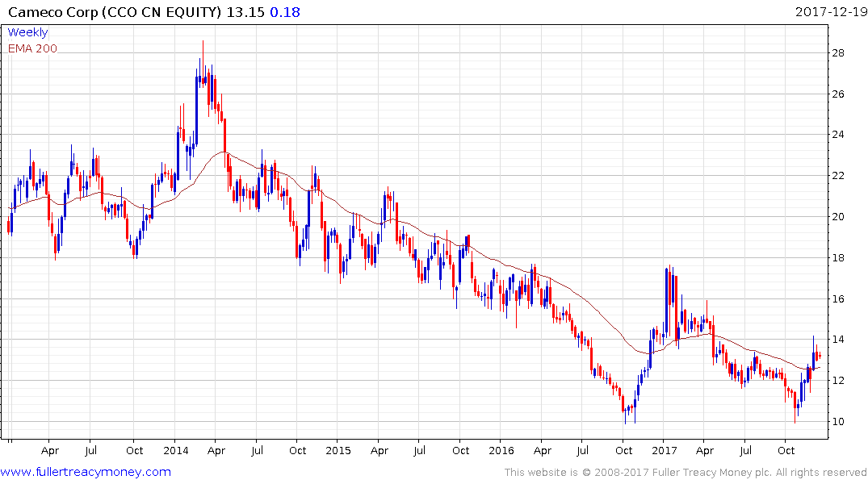Screen dimensions: 868x484
Task: Click the highest candle peak near 28
Action: click(203, 43)
